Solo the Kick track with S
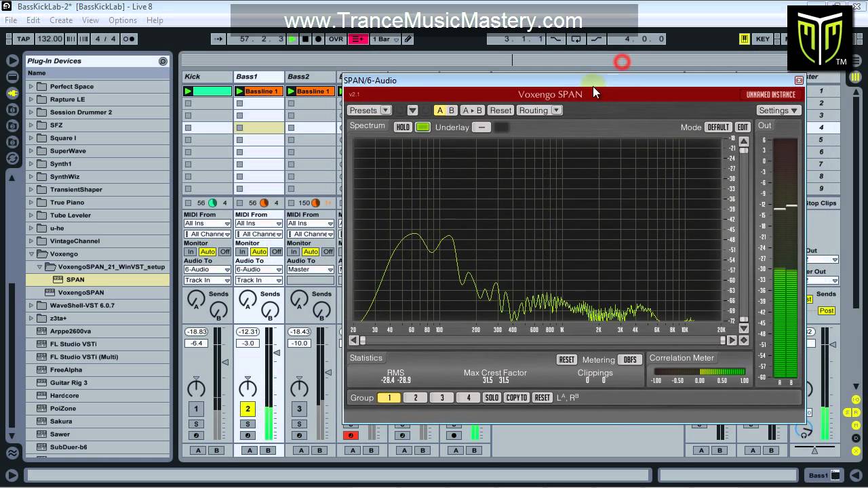The image size is (868, 488). click(196, 424)
